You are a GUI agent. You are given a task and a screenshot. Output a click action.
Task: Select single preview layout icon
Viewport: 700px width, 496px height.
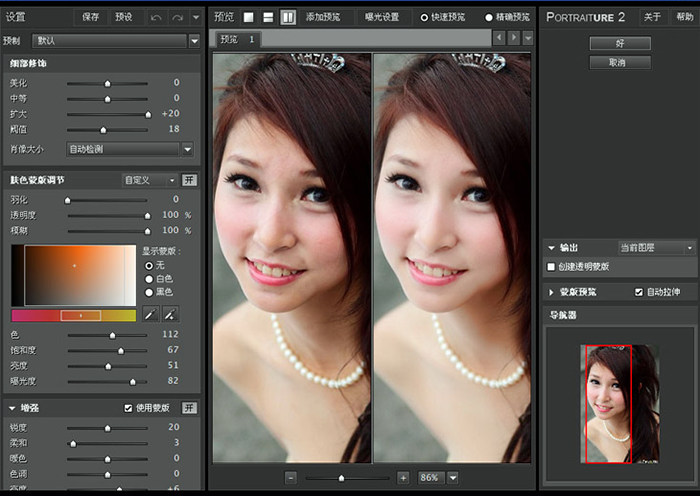pyautogui.click(x=248, y=17)
